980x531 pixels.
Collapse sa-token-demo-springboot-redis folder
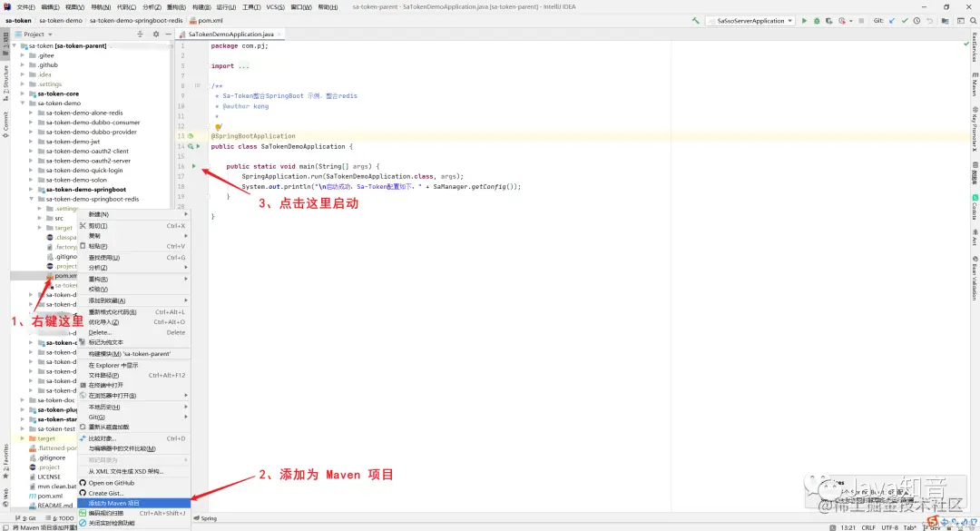31,199
